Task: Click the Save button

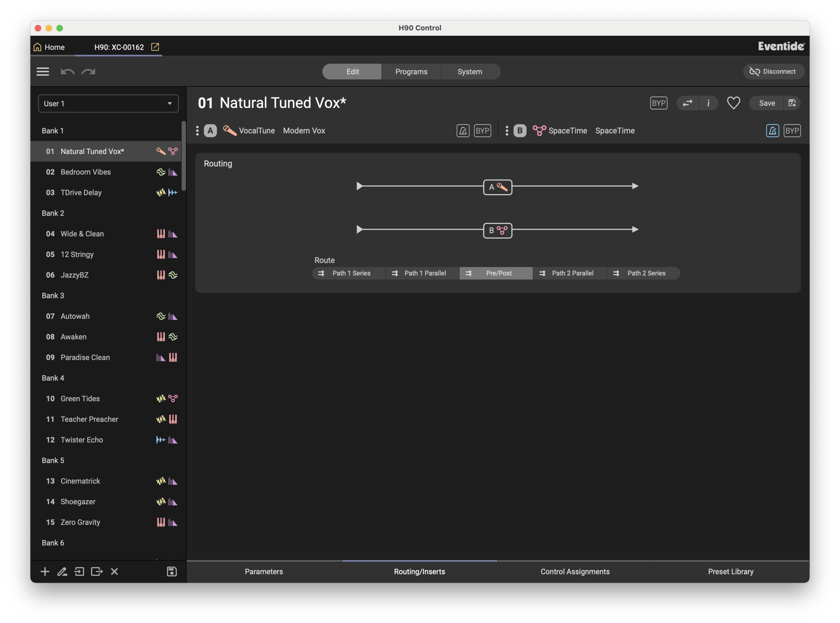Action: point(767,103)
